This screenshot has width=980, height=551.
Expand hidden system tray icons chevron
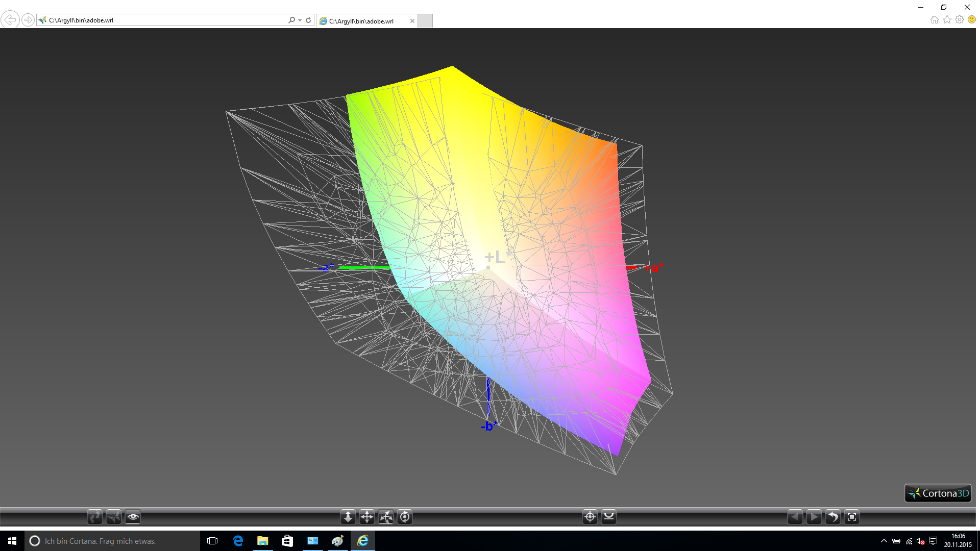pos(884,541)
